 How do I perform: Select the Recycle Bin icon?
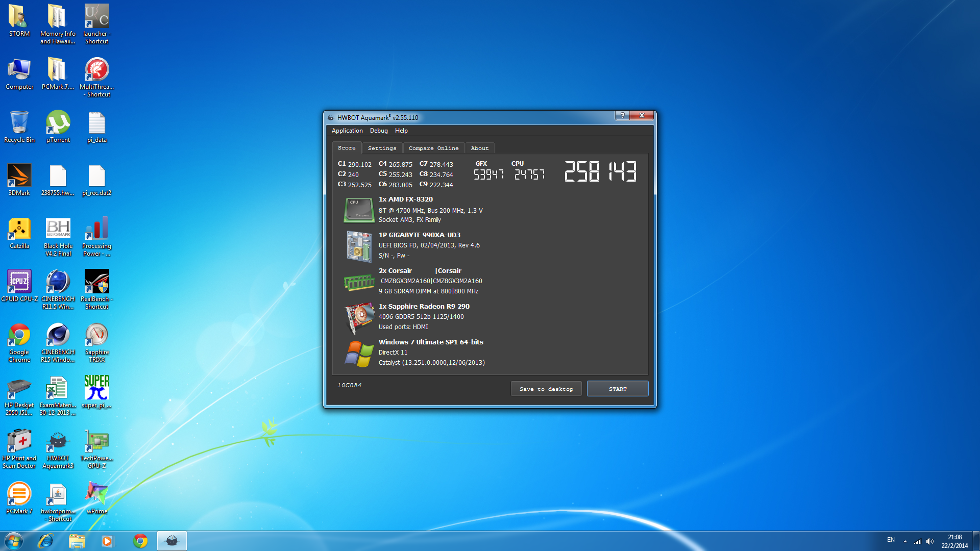tap(19, 127)
